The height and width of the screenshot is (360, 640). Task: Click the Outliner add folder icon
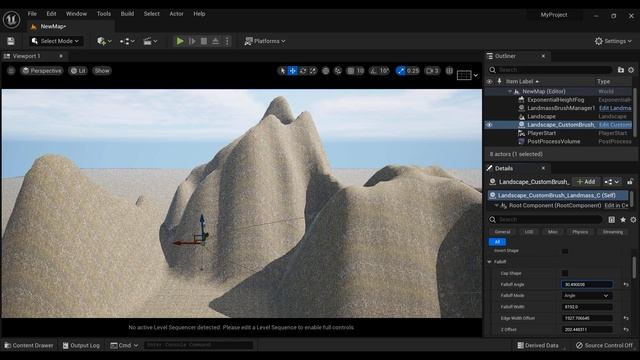tap(620, 70)
